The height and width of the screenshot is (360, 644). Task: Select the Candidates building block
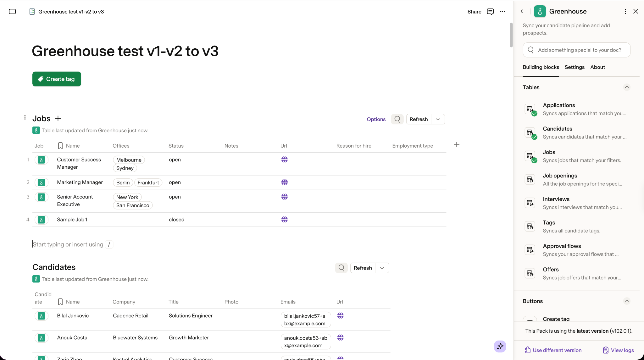pos(576,133)
